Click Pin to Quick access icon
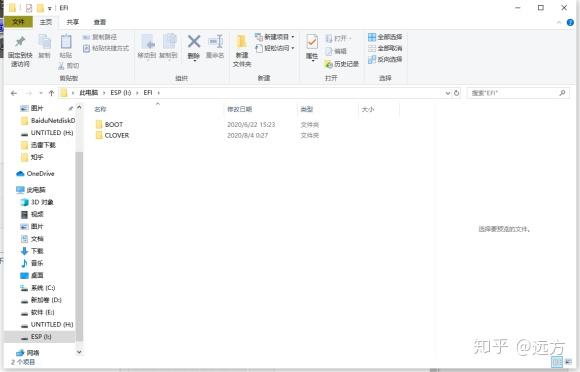 pos(20,41)
